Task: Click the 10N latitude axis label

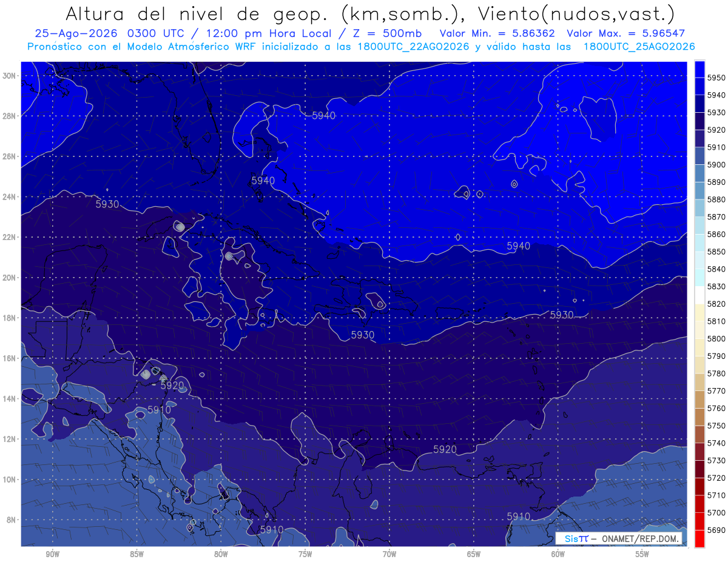Action: click(x=10, y=480)
